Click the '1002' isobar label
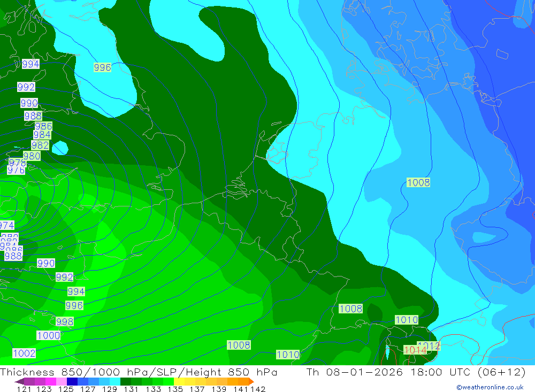 [x=24, y=353]
